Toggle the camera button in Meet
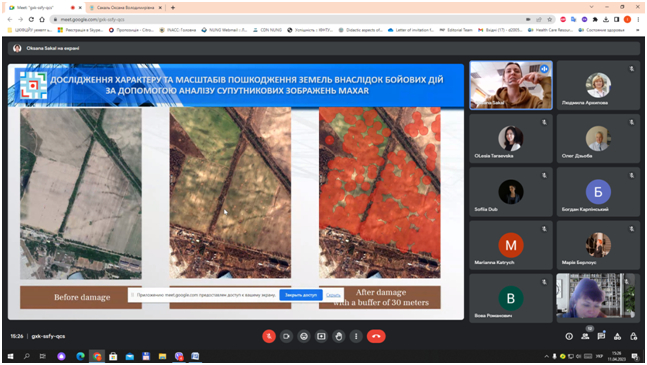This screenshot has height=365, width=647. point(286,336)
